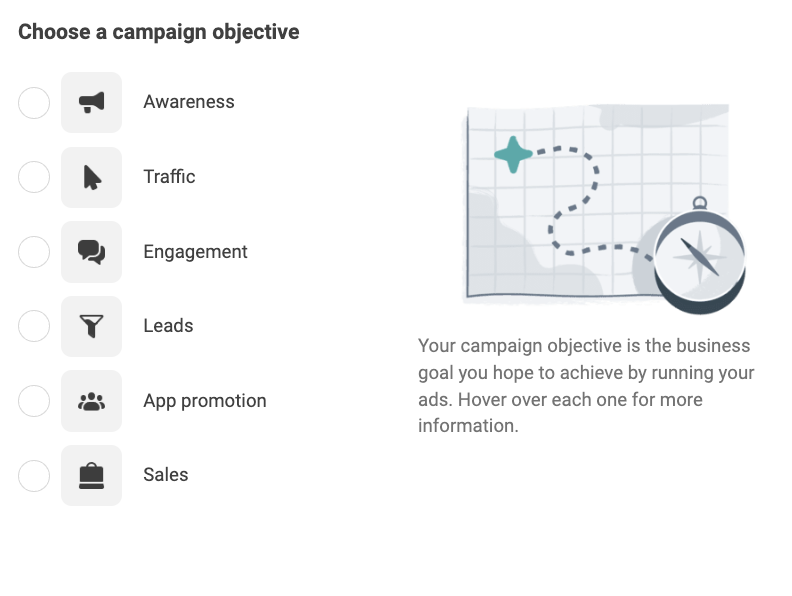This screenshot has height=596, width=792.
Task: Choose the App promotion objective label
Action: 205,401
